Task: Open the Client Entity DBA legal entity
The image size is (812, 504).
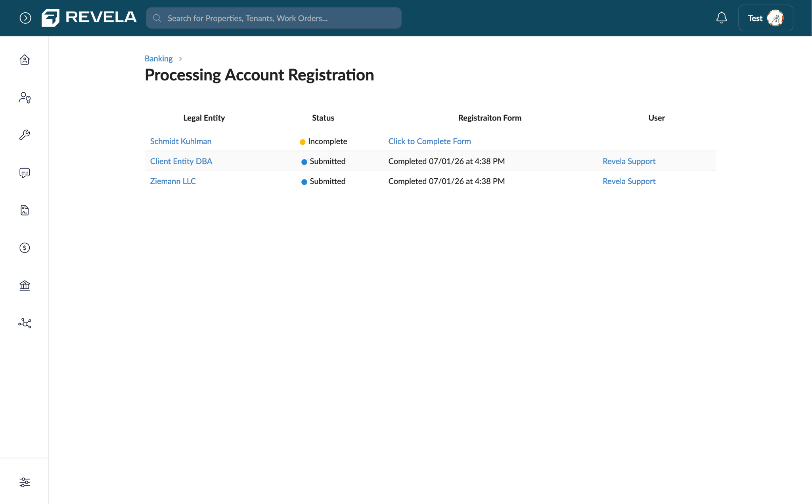Action: [x=181, y=161]
